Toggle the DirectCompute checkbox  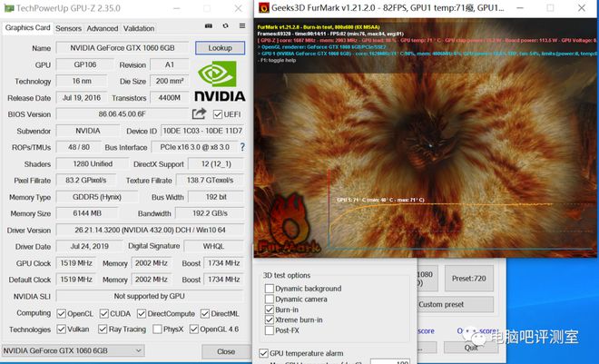pos(142,313)
